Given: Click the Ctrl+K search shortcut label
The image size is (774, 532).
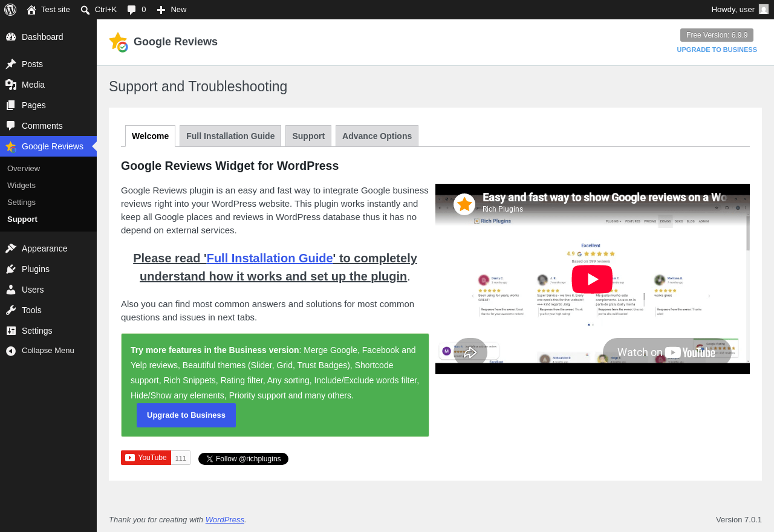Looking at the screenshot, I should (106, 9).
